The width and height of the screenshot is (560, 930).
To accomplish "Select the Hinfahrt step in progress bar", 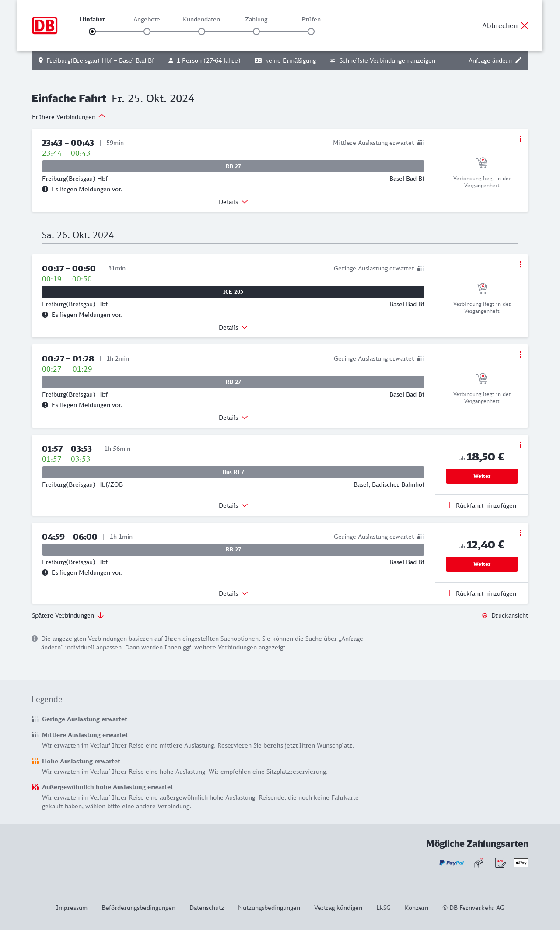I will click(92, 32).
